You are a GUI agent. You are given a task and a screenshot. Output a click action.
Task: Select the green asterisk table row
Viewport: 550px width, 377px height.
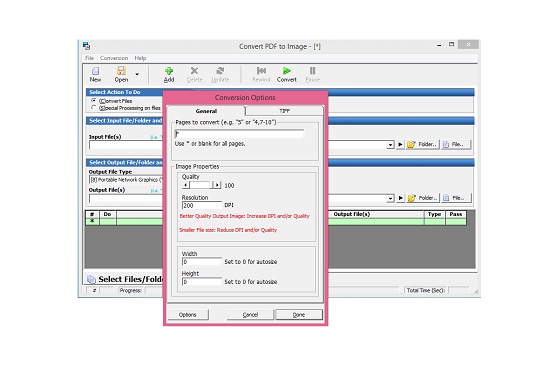(276, 221)
